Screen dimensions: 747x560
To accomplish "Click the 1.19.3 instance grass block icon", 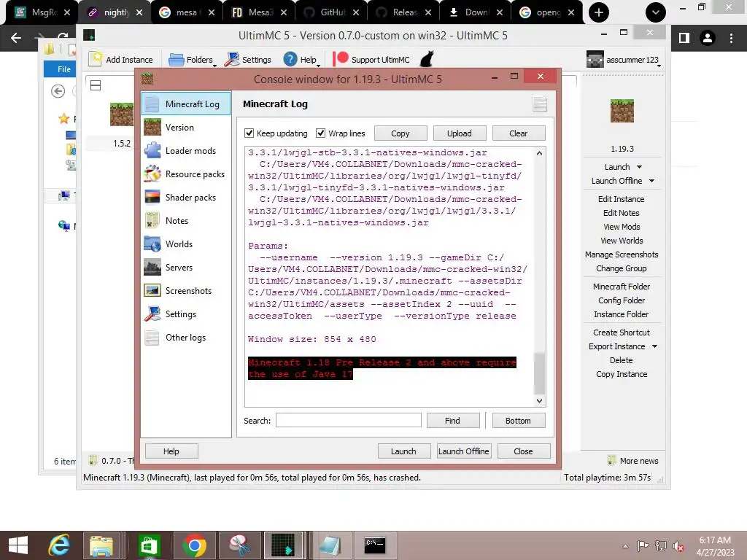I will point(622,111).
